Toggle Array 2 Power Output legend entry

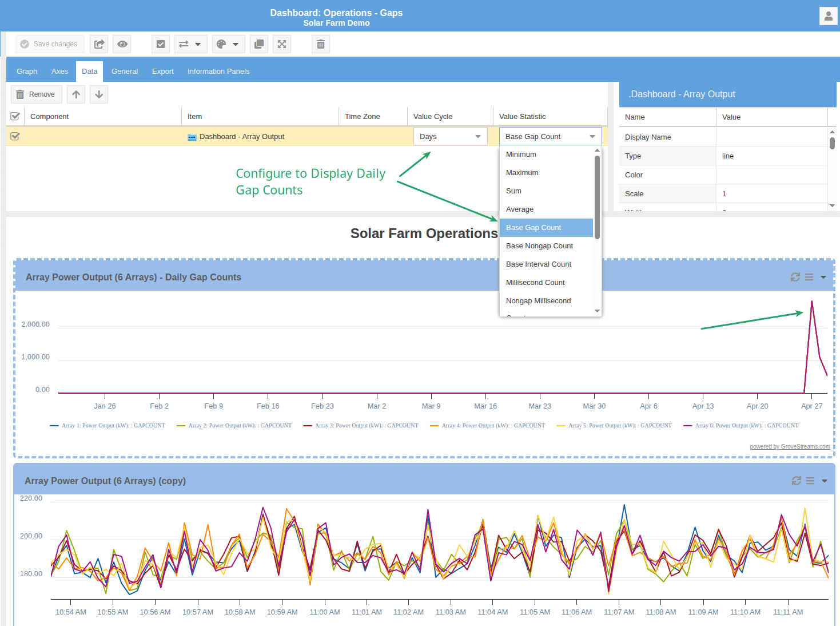point(234,426)
